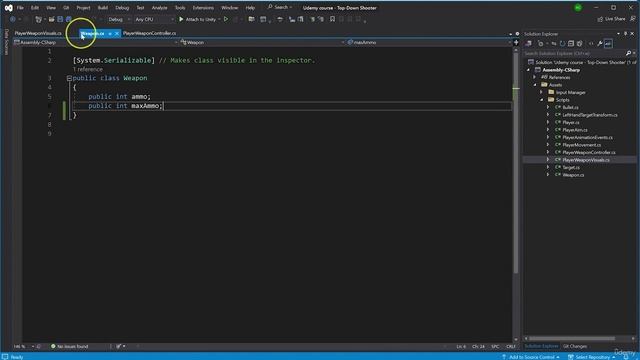This screenshot has width=640, height=360.
Task: Click the New Project toolbar icon
Action: (x=39, y=19)
